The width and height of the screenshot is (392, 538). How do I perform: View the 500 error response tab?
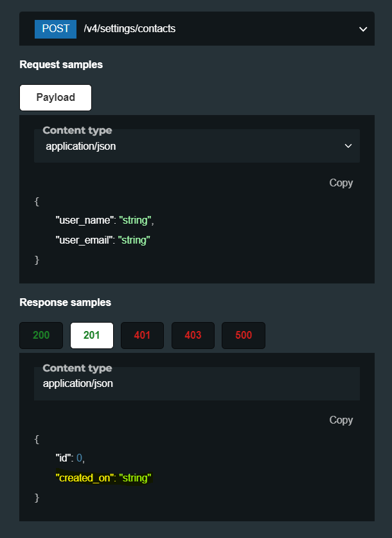point(244,336)
